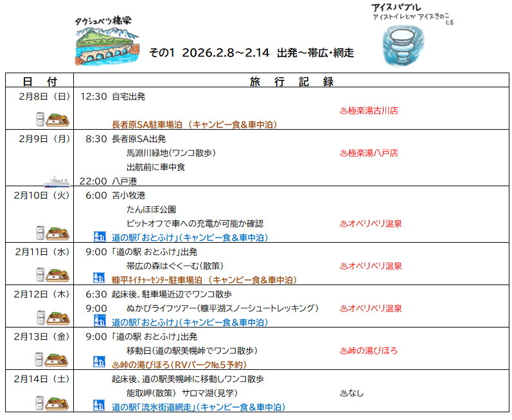
Task: Click the roadside station icon beside 糠平ﾈｲﾁｬｰｾﾝﾀｰ
Action: [100, 279]
